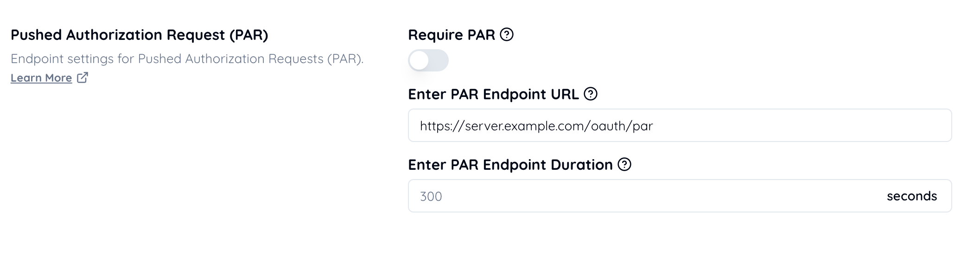Click the help icon beside Require PAR
Viewport: 980px width, 270px height.
pyautogui.click(x=507, y=35)
